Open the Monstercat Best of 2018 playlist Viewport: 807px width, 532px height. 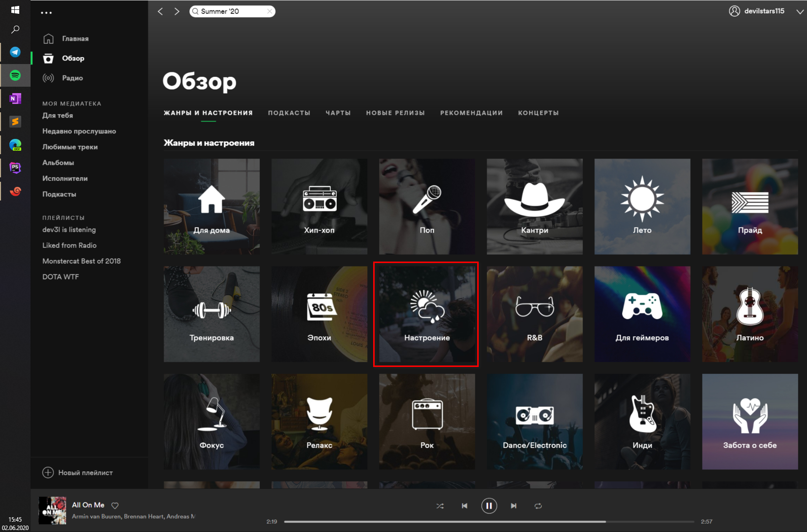(81, 261)
